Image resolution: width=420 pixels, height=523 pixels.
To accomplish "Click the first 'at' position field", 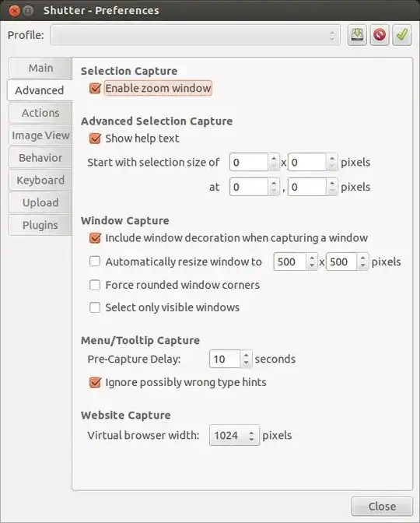I will click(249, 187).
